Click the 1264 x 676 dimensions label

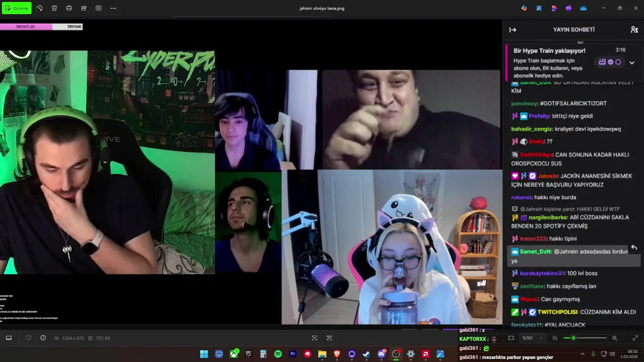(x=72, y=338)
